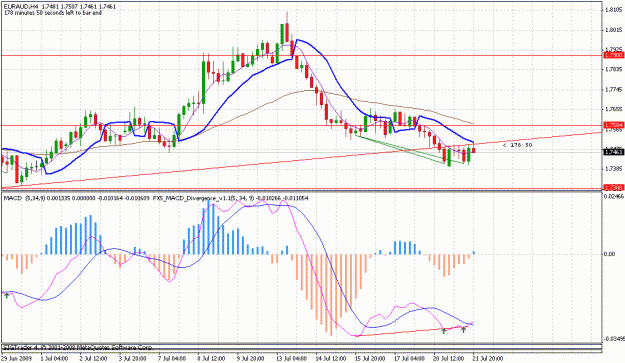The image size is (625, 363).
Task: Click the green MACD arrow below 20 Jul 12:00
Action: [x=444, y=330]
